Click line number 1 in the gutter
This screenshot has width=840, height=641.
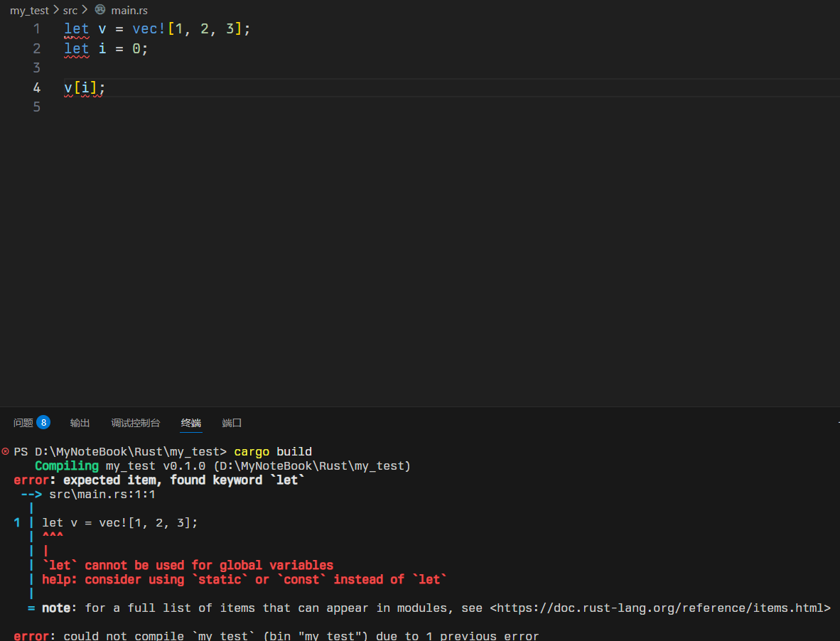click(36, 29)
